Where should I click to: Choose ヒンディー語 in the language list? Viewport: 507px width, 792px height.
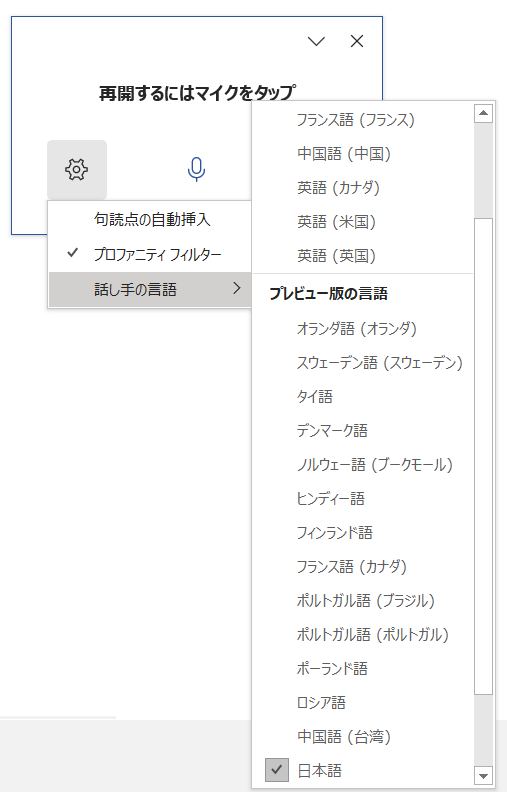click(363, 499)
